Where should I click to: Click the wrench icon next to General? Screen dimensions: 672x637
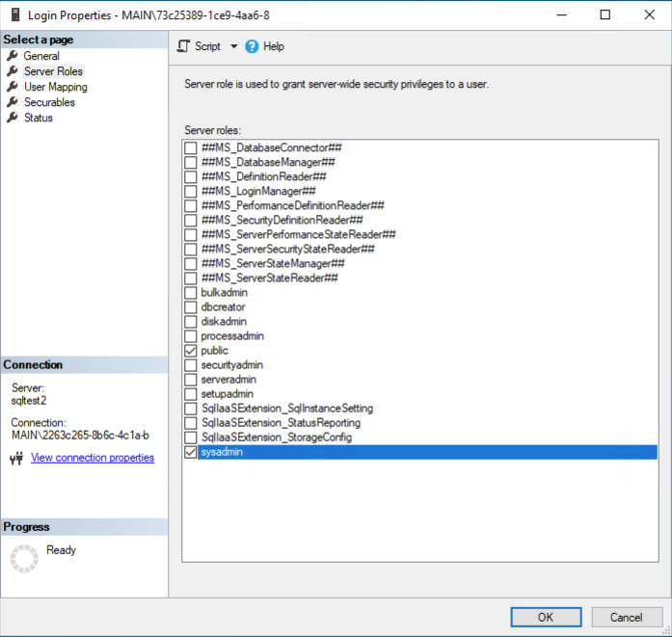coord(13,56)
